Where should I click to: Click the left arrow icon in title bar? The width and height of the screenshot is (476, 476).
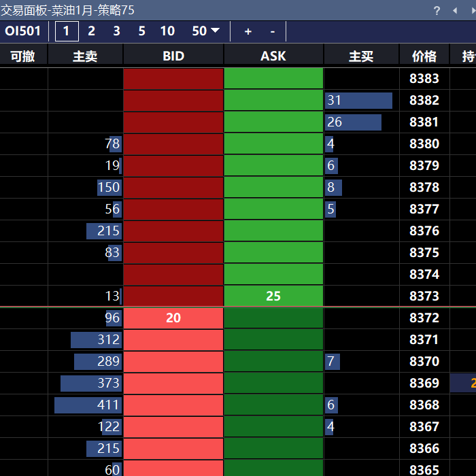click(x=455, y=10)
